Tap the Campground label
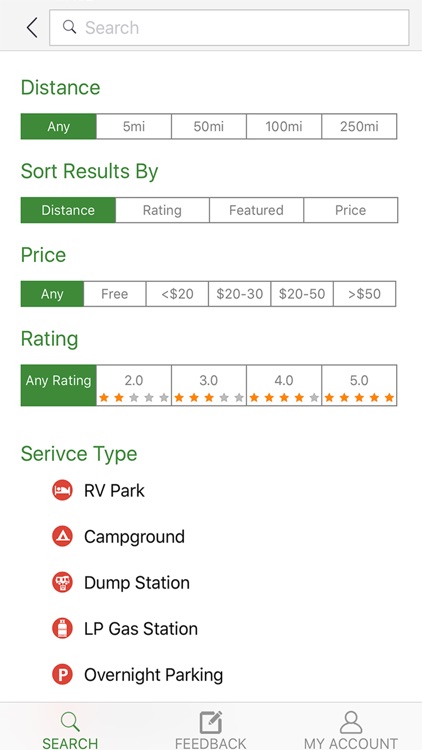422x750 pixels. click(x=134, y=537)
